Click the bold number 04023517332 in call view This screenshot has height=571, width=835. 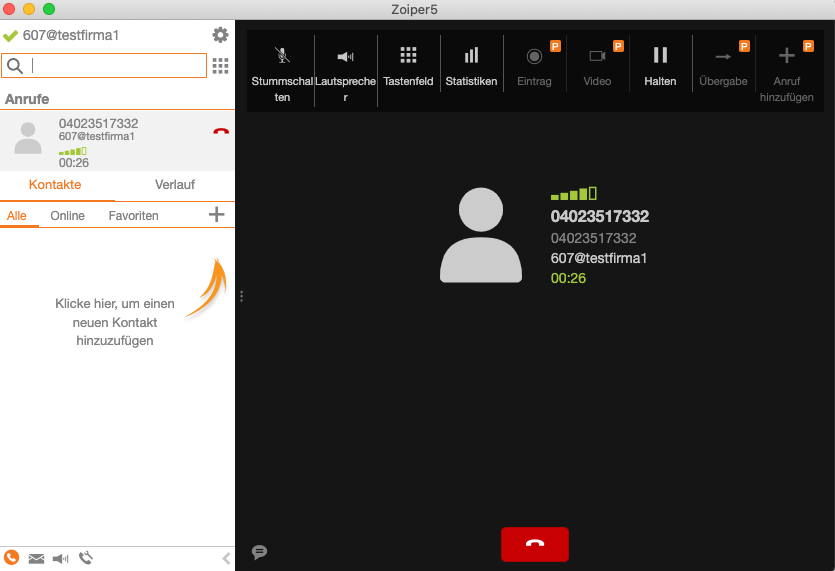(x=600, y=216)
